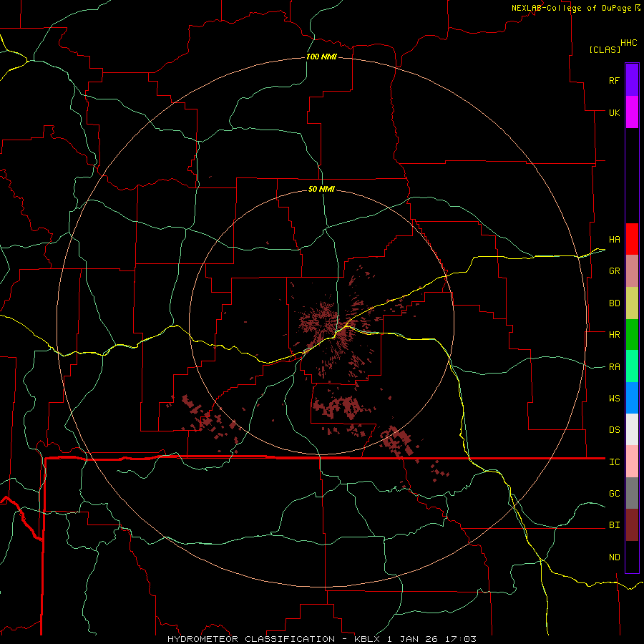644x644 pixels.
Task: Click the HR green legend swatch
Action: pos(632,335)
